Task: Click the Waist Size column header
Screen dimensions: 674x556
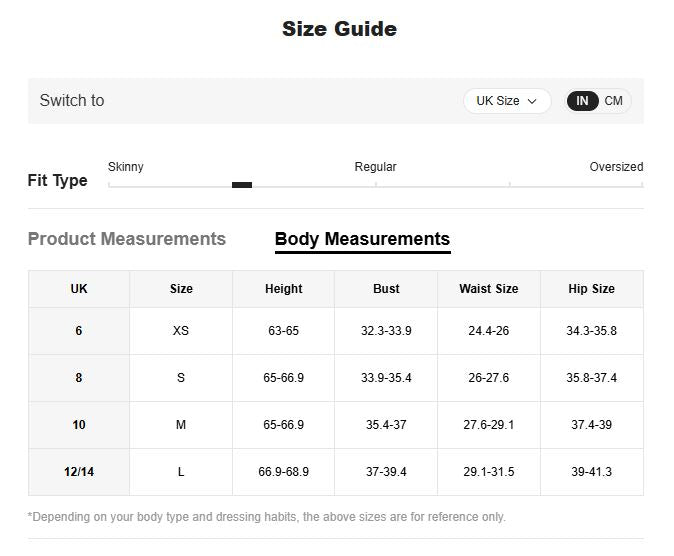Action: [489, 289]
